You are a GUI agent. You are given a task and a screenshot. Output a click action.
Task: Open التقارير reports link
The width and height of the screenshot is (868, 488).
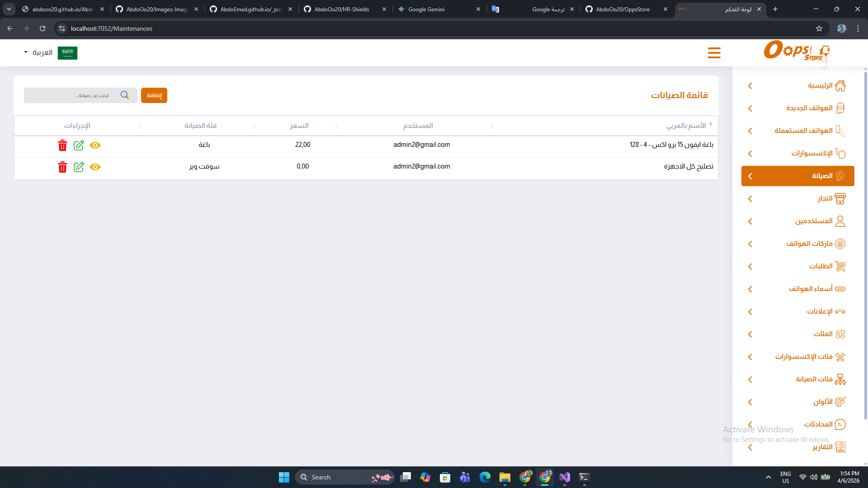click(x=822, y=447)
